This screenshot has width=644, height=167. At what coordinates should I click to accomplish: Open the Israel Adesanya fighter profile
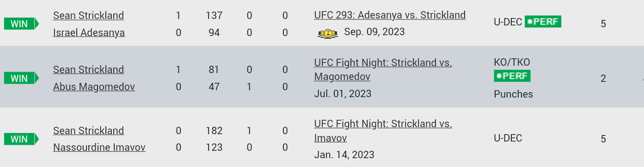pos(89,33)
